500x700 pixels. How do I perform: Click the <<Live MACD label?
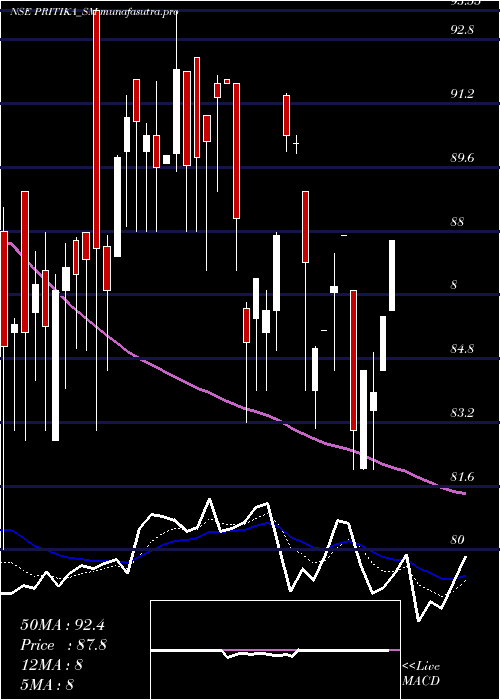[x=421, y=674]
